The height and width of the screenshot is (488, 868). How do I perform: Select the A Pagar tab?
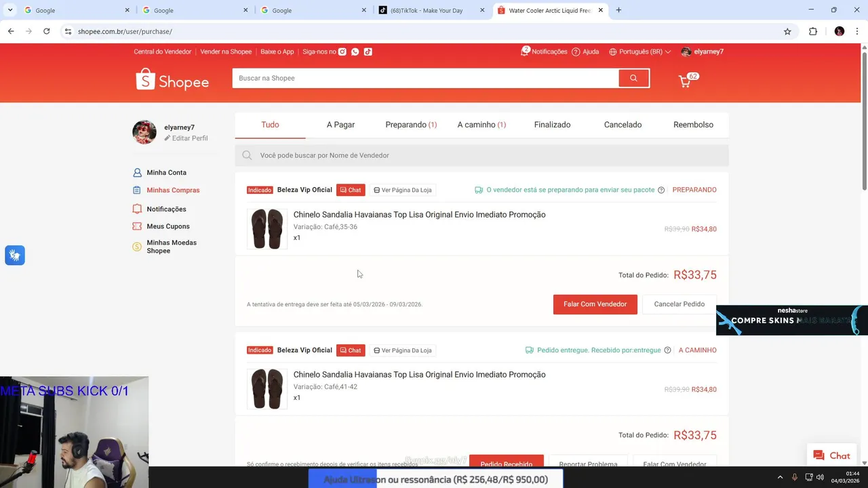click(x=340, y=125)
